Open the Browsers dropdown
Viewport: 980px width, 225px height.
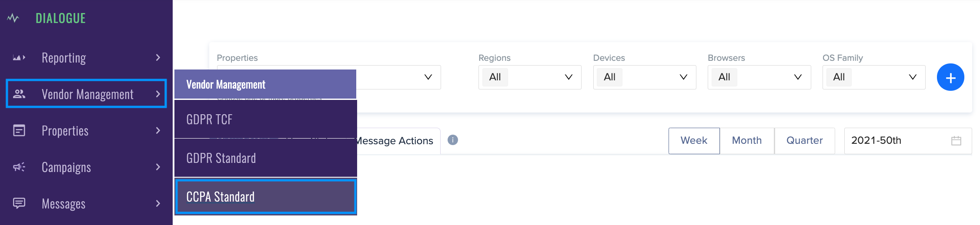tap(759, 77)
